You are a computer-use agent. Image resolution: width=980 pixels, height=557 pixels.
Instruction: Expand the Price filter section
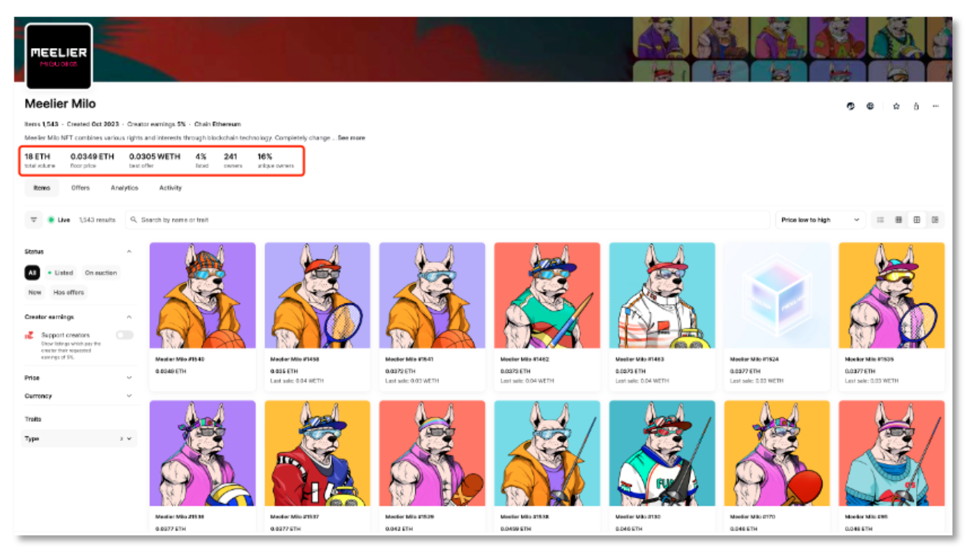[78, 378]
